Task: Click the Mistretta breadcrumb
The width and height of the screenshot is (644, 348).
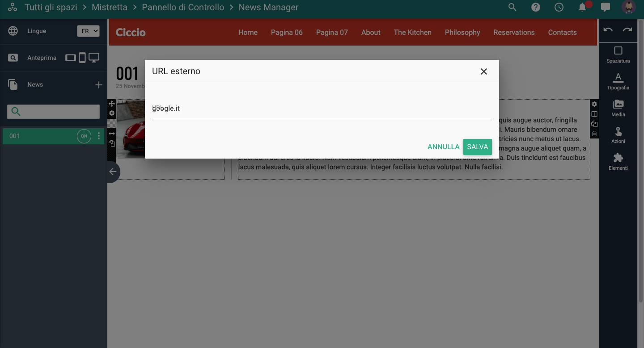Action: 110,8
